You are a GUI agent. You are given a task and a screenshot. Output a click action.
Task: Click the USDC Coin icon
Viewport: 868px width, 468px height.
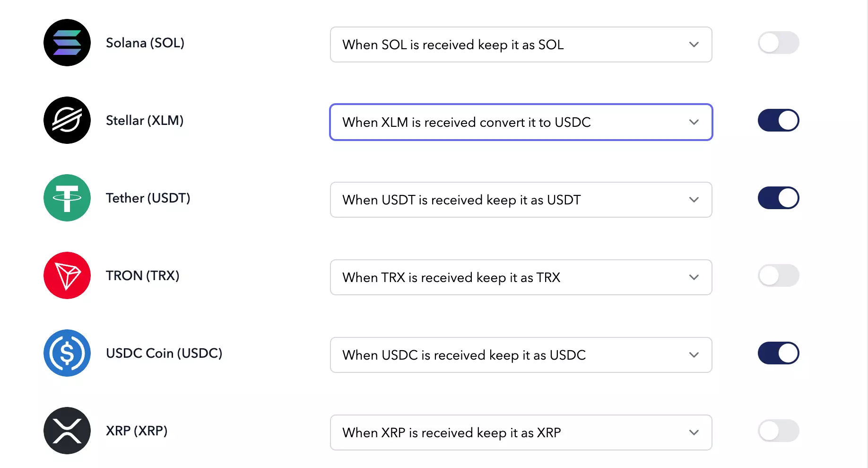[x=67, y=353]
